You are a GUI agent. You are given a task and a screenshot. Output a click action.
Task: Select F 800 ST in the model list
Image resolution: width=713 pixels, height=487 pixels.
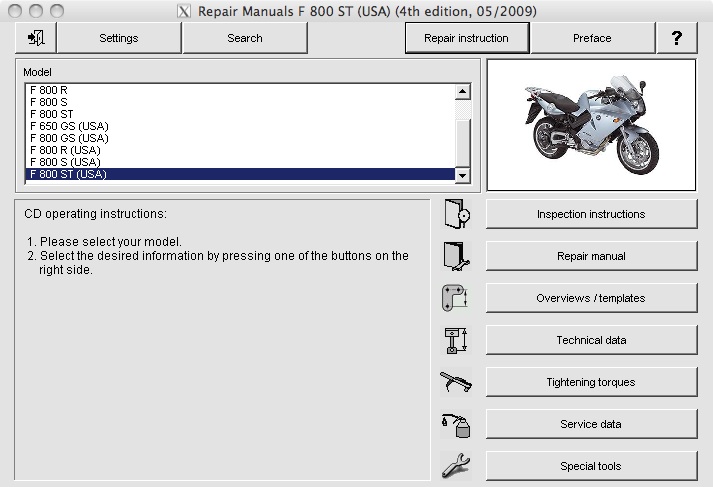240,114
